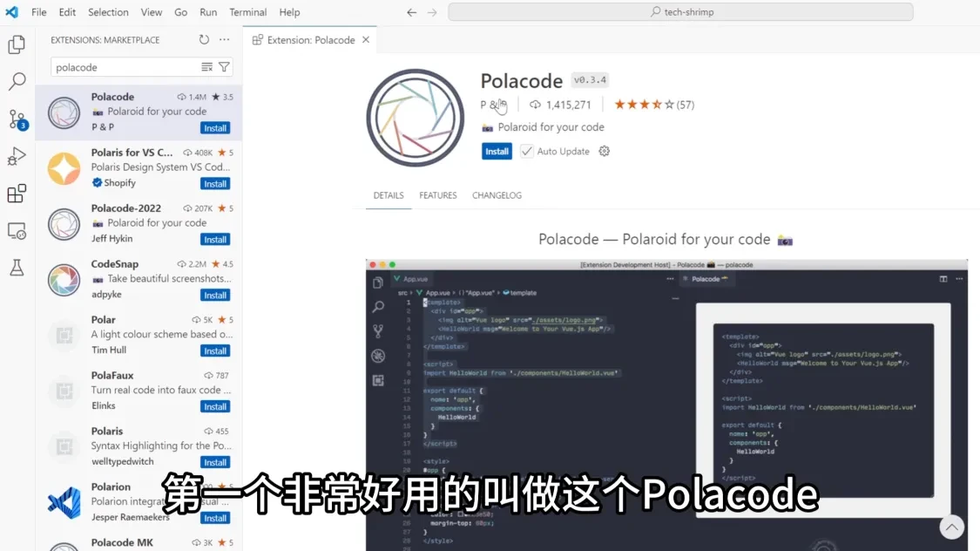
Task: Install Polacode from the detail page
Action: tap(497, 152)
